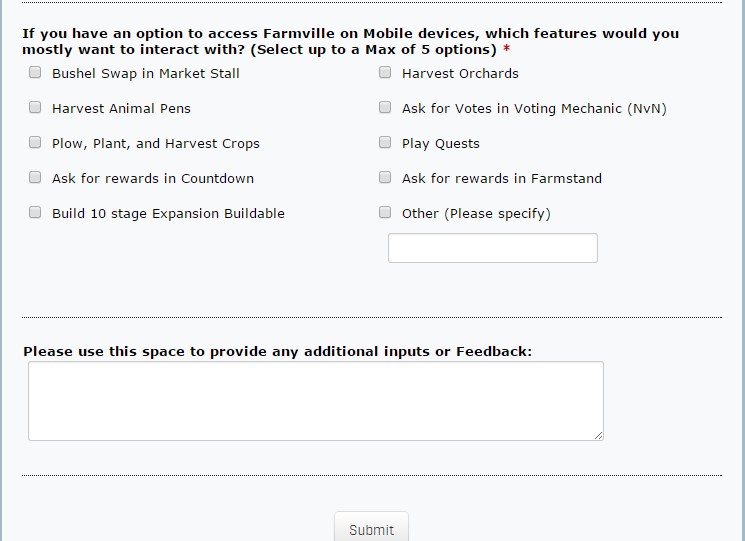The width and height of the screenshot is (745, 541).
Task: Click the 'Build 10 stage Expansion Buildable' label
Action: tap(168, 213)
